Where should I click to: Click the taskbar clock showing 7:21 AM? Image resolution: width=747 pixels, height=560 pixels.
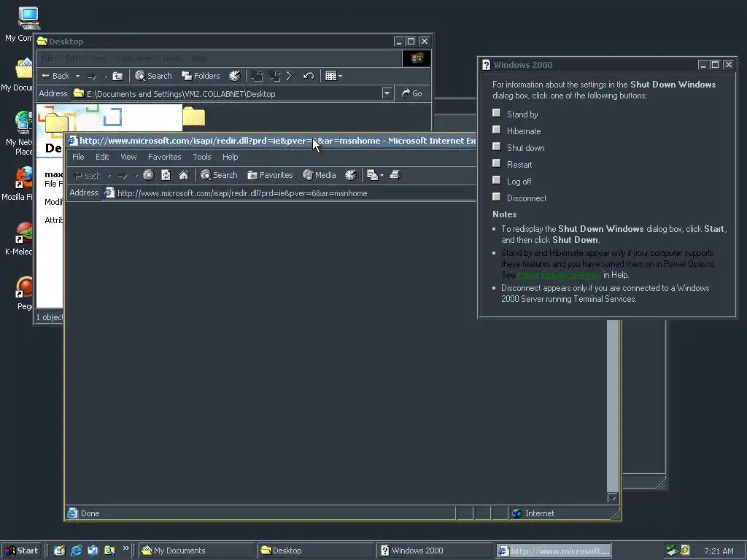click(719, 551)
